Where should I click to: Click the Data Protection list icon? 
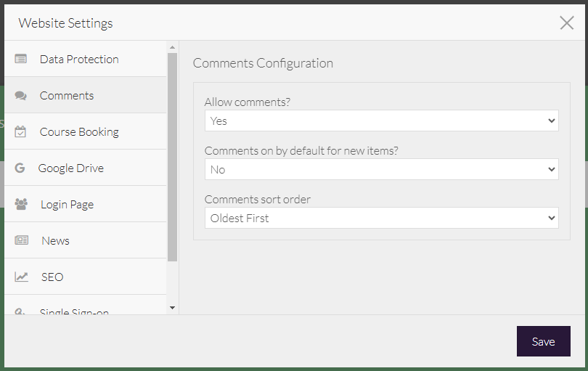21,59
